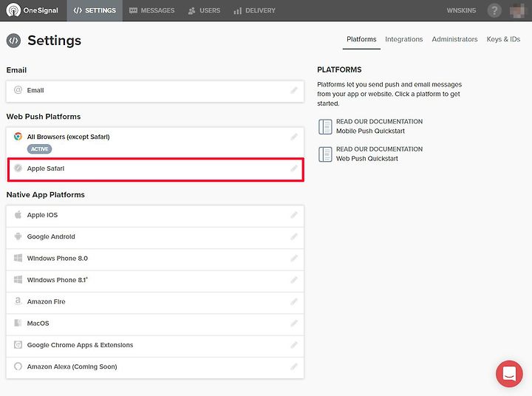The height and width of the screenshot is (396, 532).
Task: Go to the Settings navigation item
Action: 95,10
